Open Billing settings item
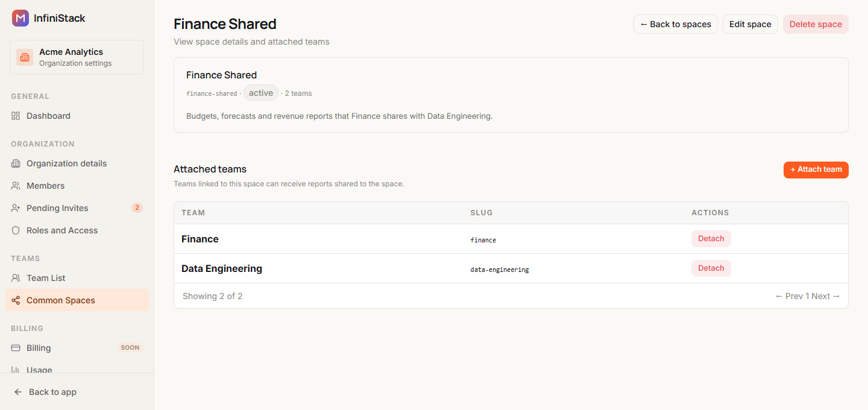868x410 pixels. click(x=77, y=348)
